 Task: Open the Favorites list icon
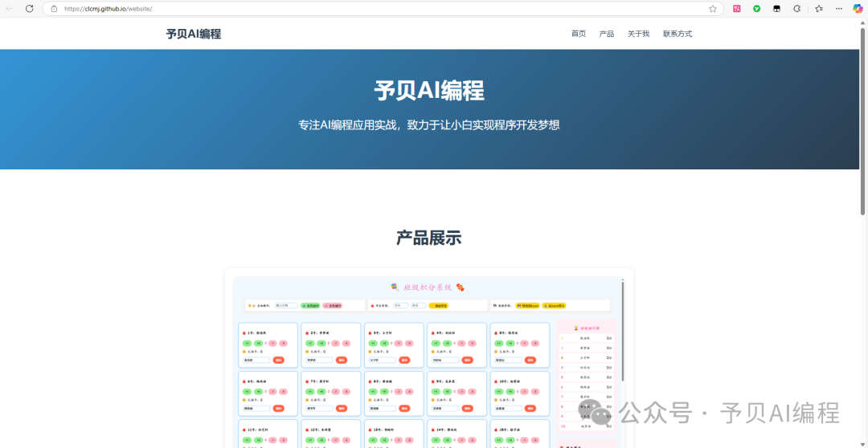tap(819, 9)
